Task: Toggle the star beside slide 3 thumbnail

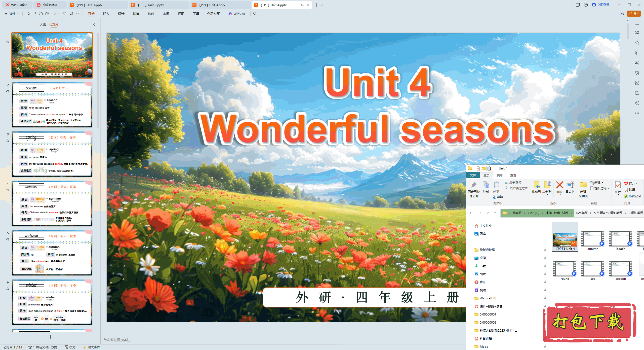Action: tap(8, 141)
